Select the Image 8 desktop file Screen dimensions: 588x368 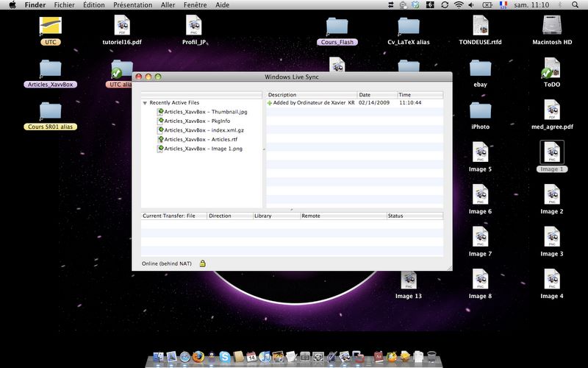[481, 284]
